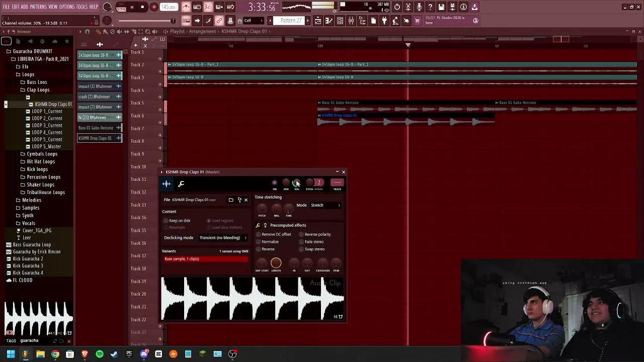The image size is (644, 362).
Task: Enable Remove DC offset
Action: point(274,234)
